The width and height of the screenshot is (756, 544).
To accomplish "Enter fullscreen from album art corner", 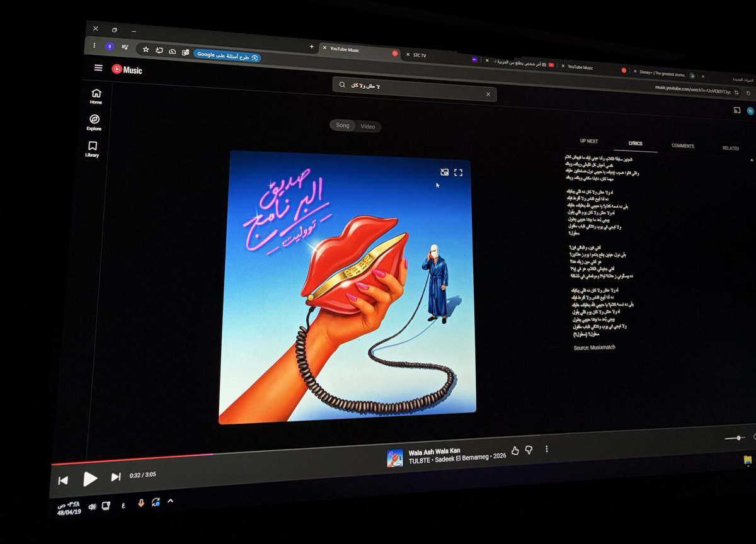I will pos(458,173).
